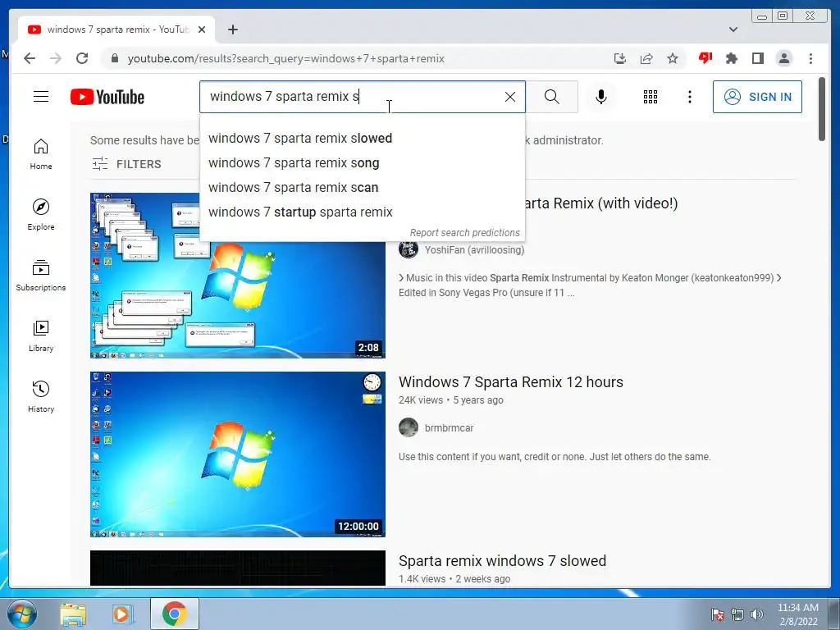This screenshot has height=630, width=840.
Task: Click 'Report search predictions' link
Action: (x=464, y=232)
